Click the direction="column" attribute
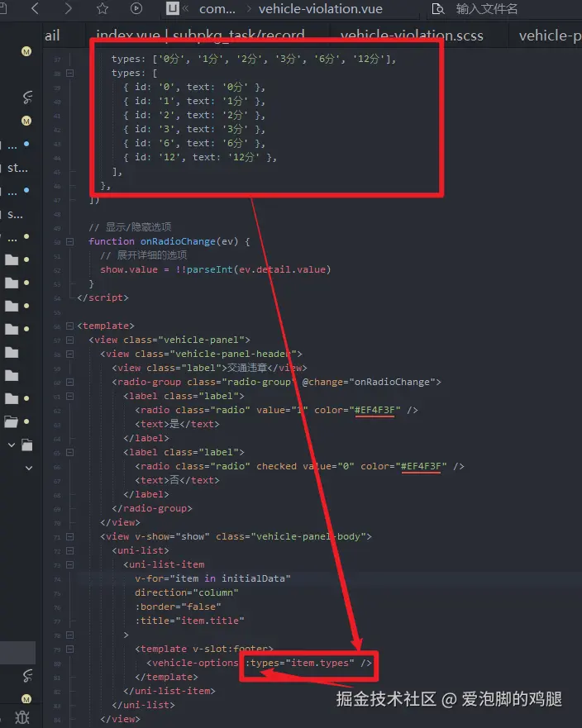Viewport: 582px width, 728px height. point(187,592)
